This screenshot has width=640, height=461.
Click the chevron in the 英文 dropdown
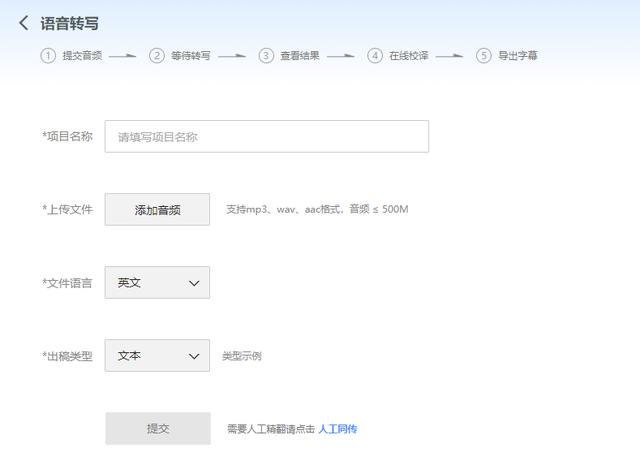click(x=194, y=283)
